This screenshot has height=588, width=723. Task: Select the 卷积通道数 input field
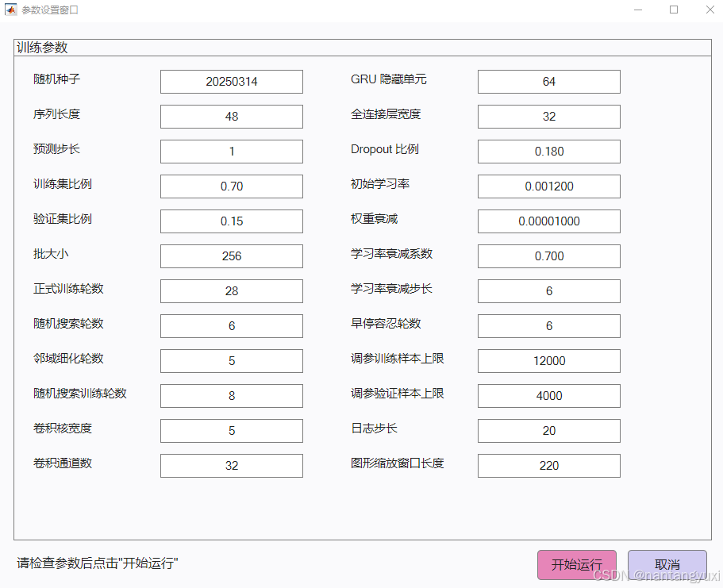click(232, 465)
